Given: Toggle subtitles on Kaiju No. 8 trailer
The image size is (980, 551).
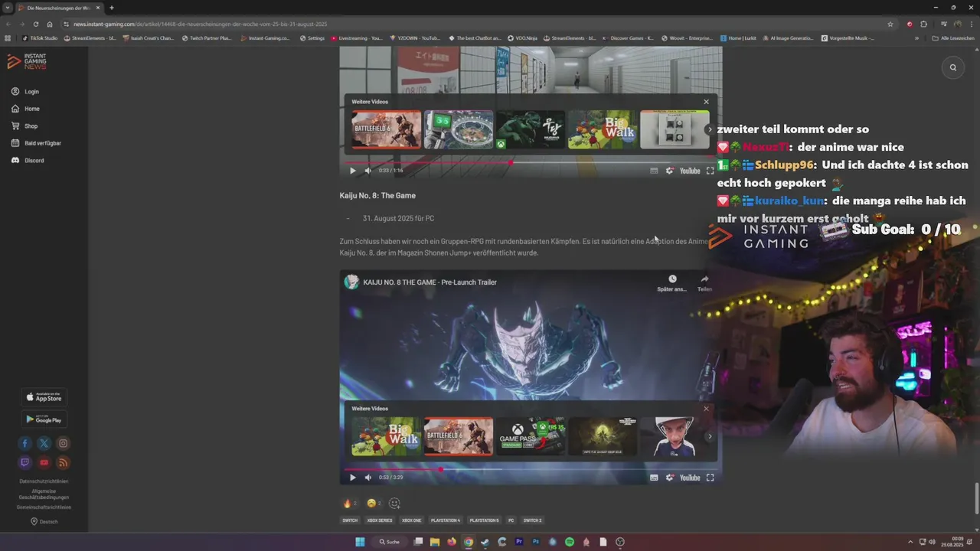Looking at the screenshot, I should coord(654,478).
